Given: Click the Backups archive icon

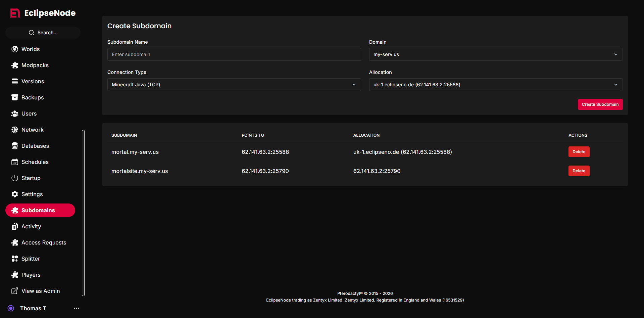Looking at the screenshot, I should (15, 97).
